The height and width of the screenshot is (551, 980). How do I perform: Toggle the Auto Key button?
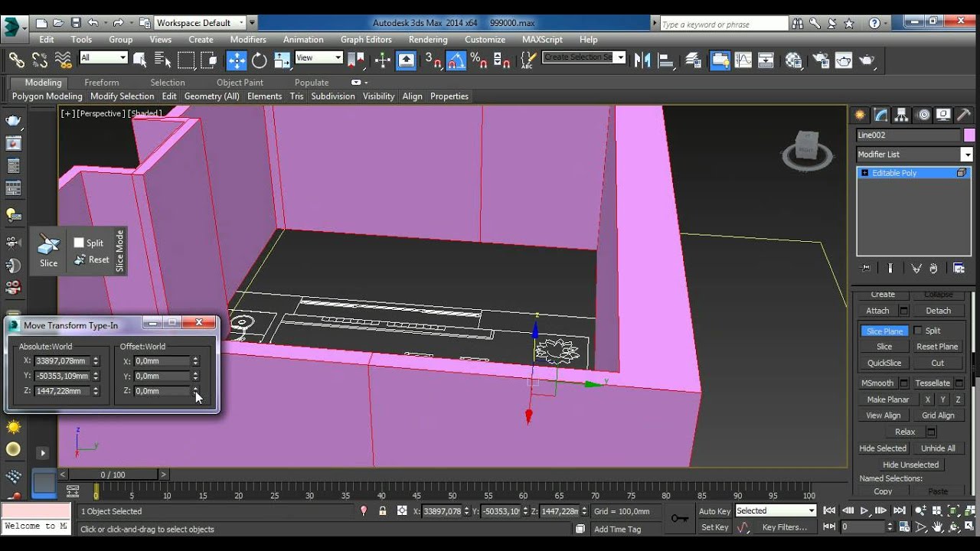click(714, 511)
